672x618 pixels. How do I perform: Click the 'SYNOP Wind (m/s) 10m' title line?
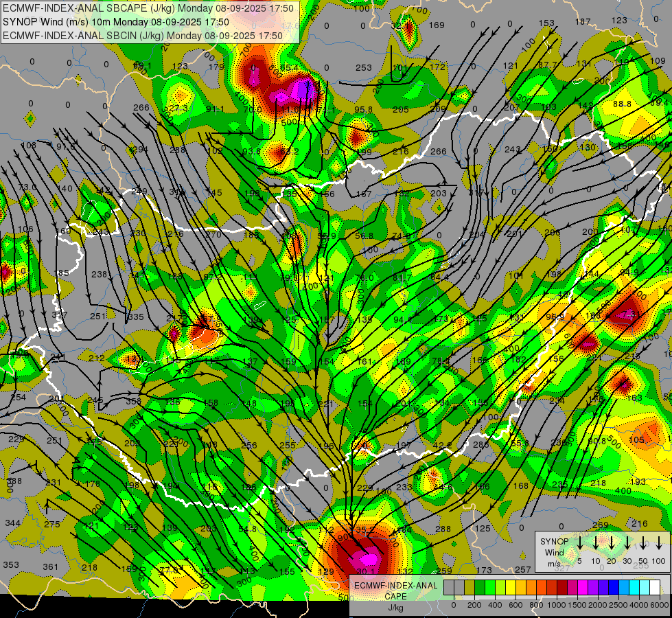coord(116,22)
